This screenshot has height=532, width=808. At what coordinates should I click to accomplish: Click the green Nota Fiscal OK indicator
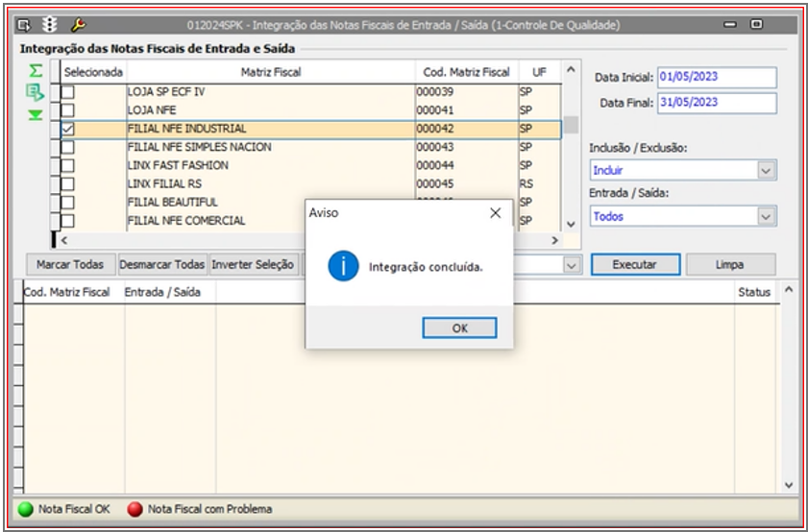pyautogui.click(x=25, y=509)
